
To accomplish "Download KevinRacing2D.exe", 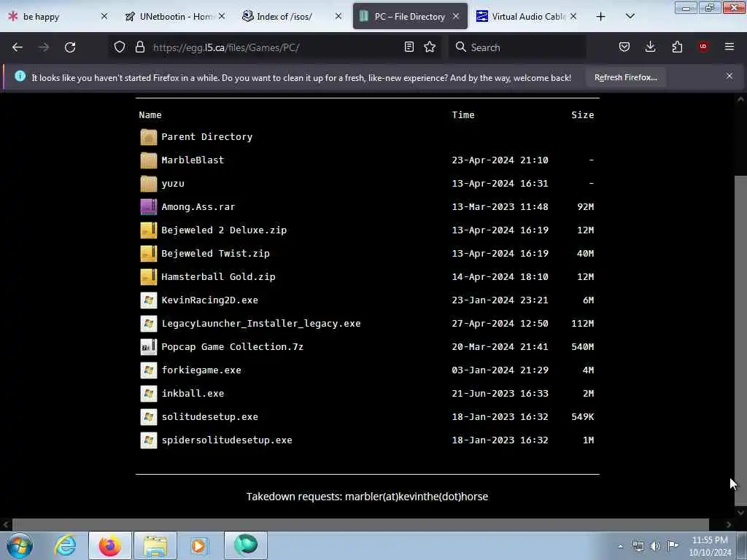I will tap(209, 300).
